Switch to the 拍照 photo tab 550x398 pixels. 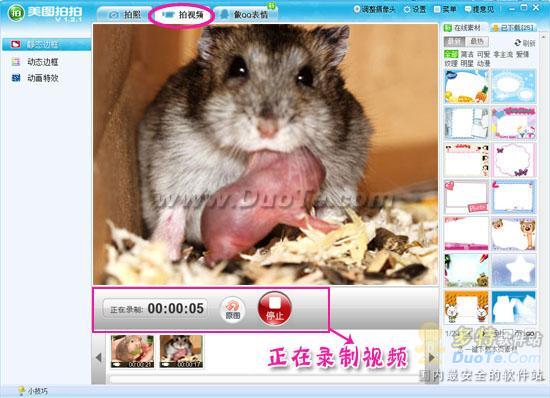(125, 14)
